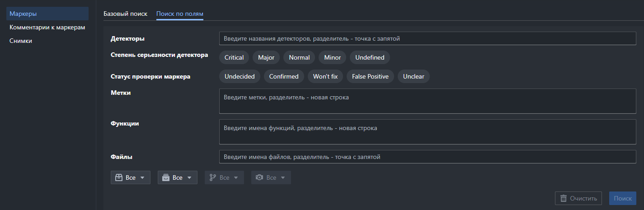The width and height of the screenshot is (644, 210).
Task: Expand the first Все dropdown arrow
Action: click(x=142, y=177)
